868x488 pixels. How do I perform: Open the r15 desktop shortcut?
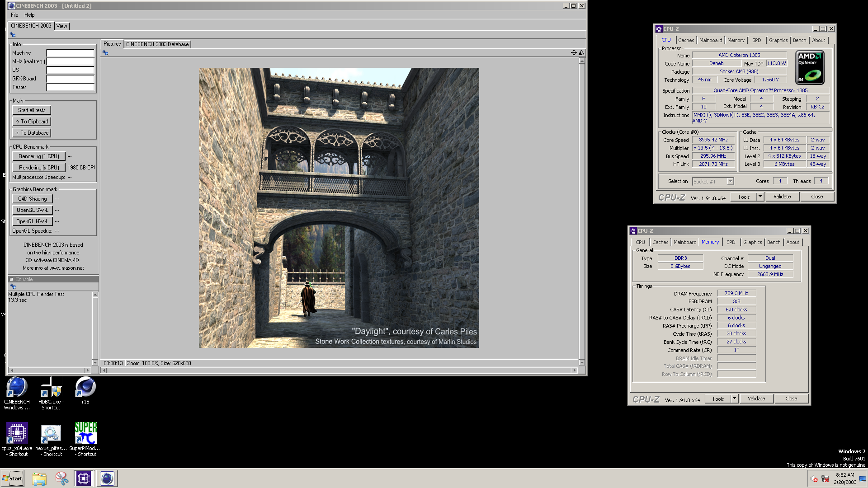click(x=85, y=391)
